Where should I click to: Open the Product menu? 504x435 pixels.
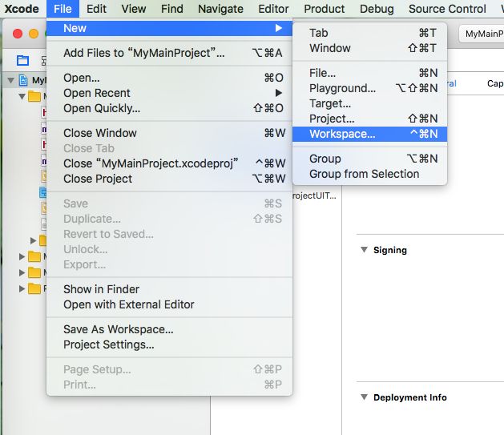pyautogui.click(x=325, y=9)
